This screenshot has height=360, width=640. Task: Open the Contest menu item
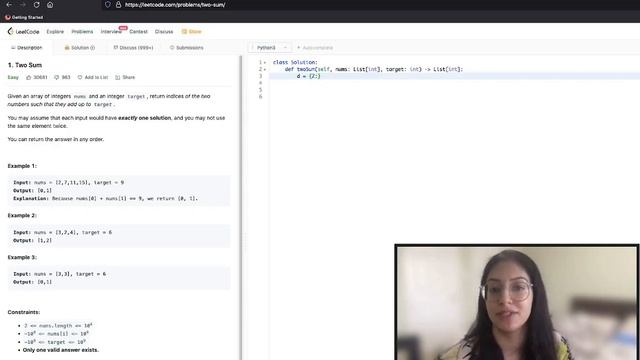pyautogui.click(x=138, y=31)
